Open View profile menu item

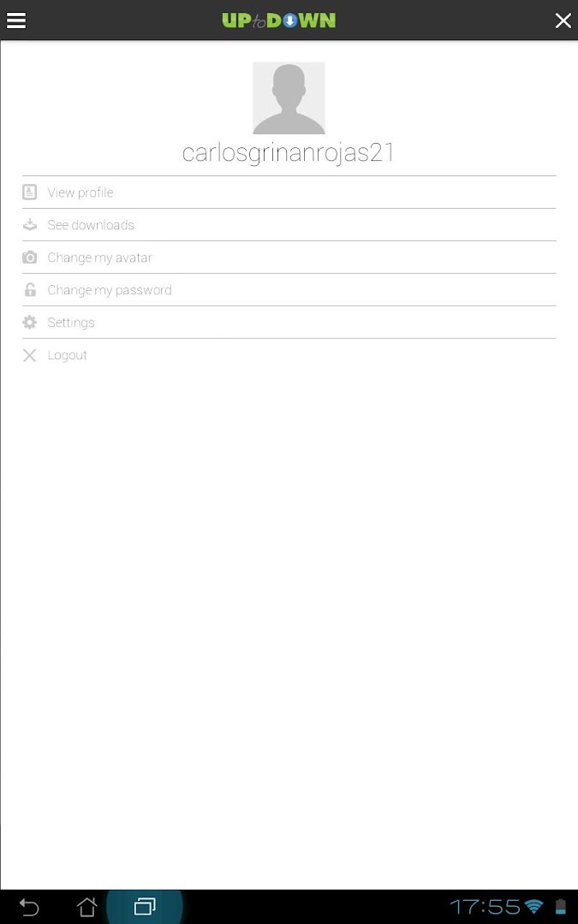click(x=80, y=192)
